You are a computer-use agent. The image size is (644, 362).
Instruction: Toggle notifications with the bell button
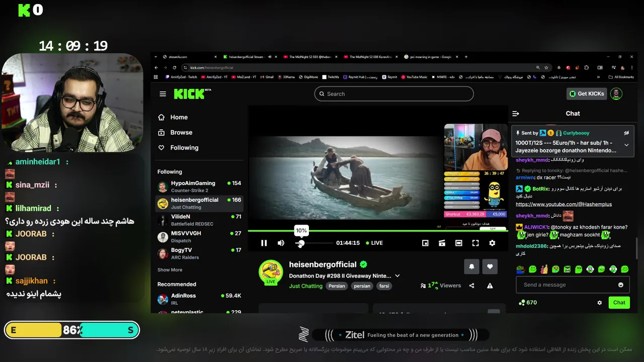pos(471,266)
